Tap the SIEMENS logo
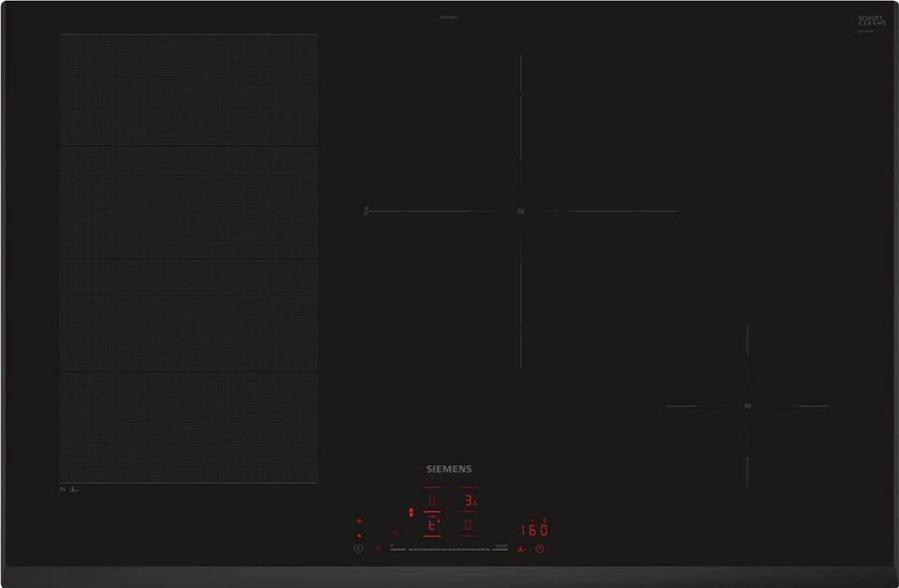 coord(449,469)
